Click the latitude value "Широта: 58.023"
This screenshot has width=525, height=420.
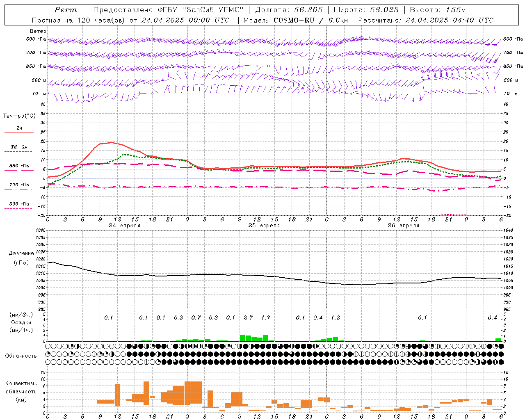(x=366, y=10)
